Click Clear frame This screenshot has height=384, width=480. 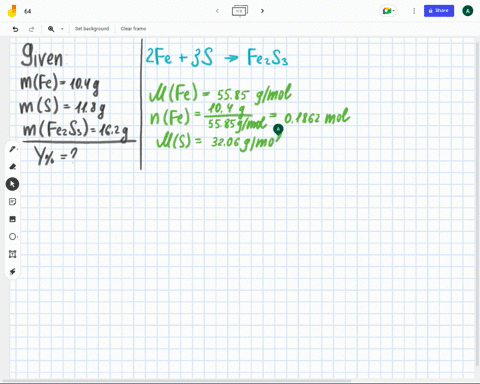[x=133, y=29]
